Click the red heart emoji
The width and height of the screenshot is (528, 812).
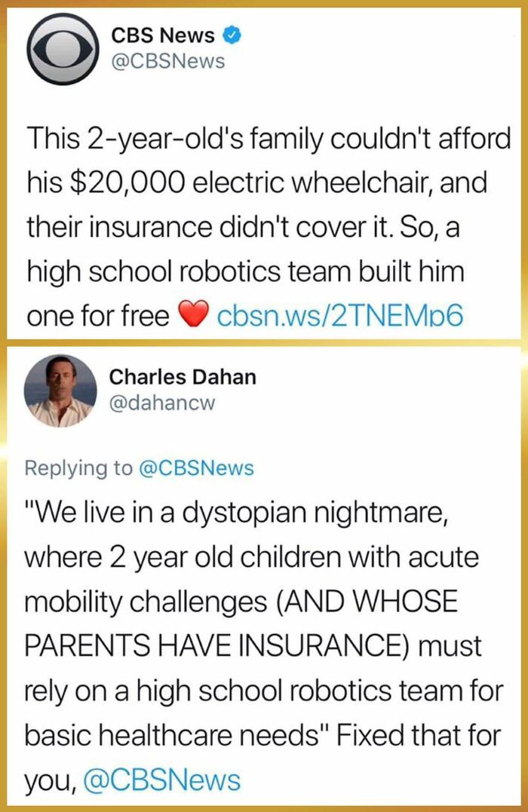click(x=193, y=314)
